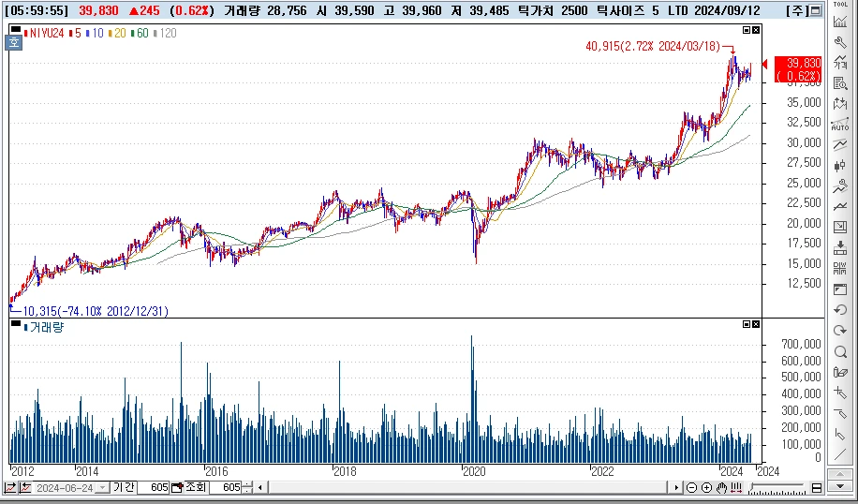Toggle the 호 button on chart
This screenshot has height=504, width=858.
(14, 43)
